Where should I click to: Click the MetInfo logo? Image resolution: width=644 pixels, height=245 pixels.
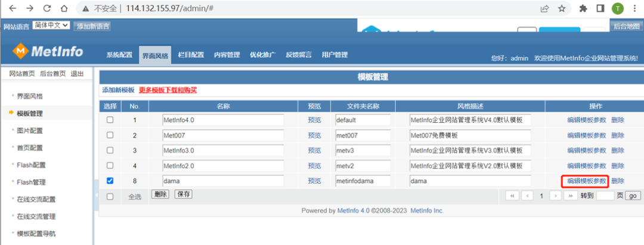[x=48, y=52]
